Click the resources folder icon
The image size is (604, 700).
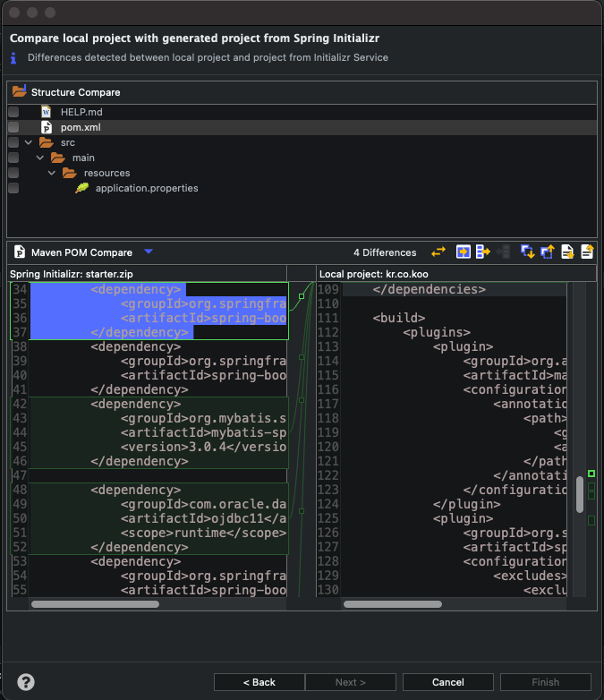(69, 173)
